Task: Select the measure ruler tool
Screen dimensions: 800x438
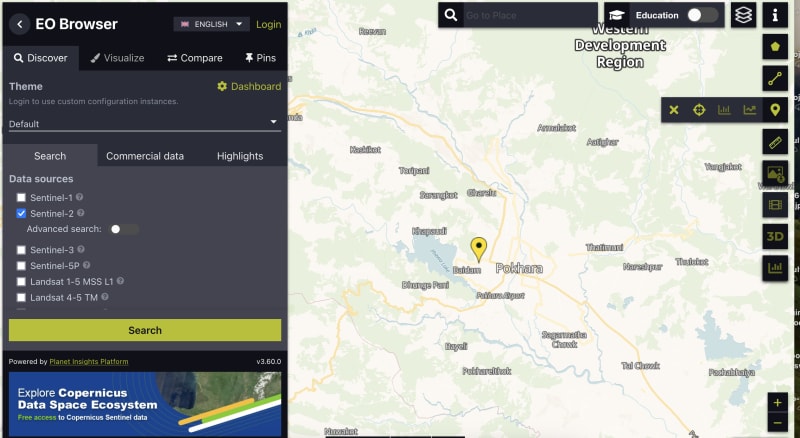Action: point(775,142)
